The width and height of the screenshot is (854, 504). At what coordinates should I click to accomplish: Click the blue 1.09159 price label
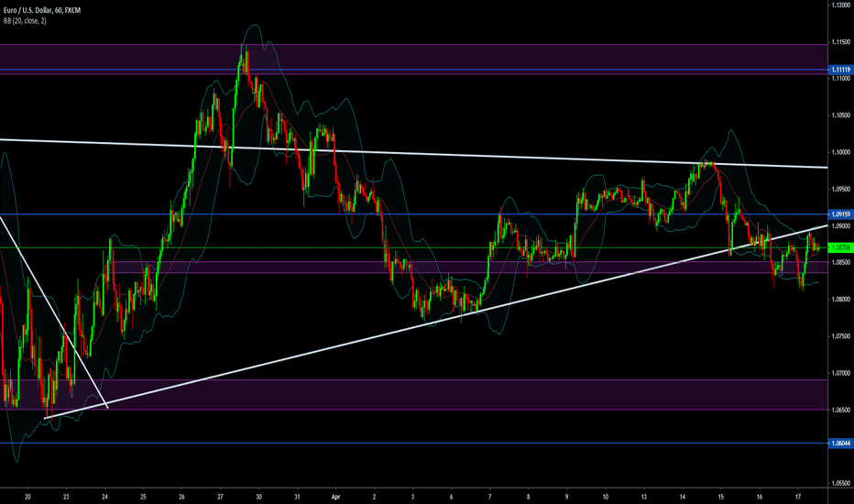click(x=839, y=214)
